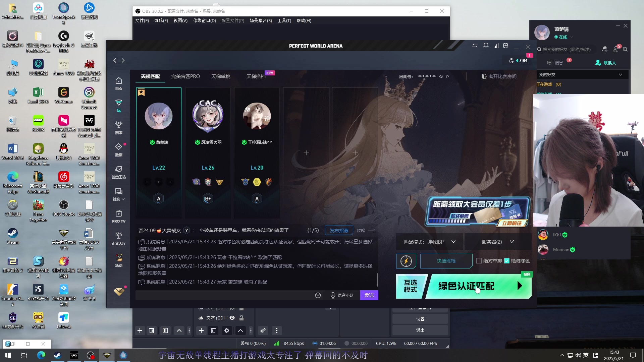Move the scene up with the OBS scenes up arrow

coord(179,330)
